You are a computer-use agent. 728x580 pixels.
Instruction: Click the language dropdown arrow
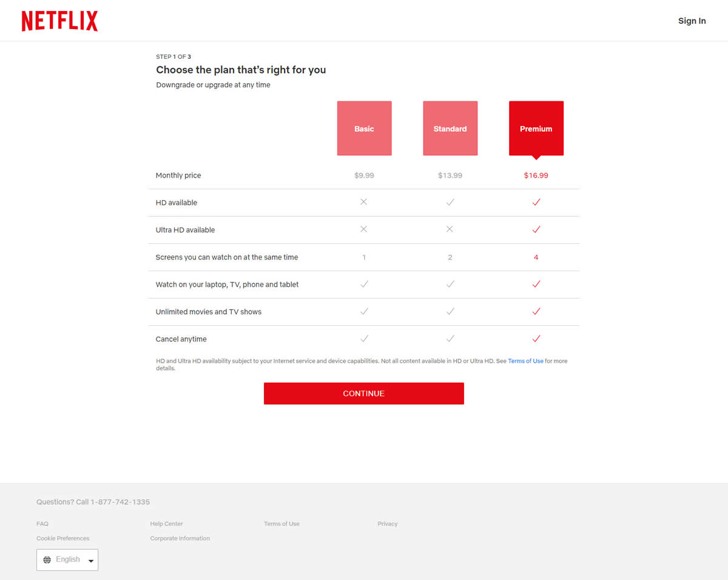pos(91,561)
